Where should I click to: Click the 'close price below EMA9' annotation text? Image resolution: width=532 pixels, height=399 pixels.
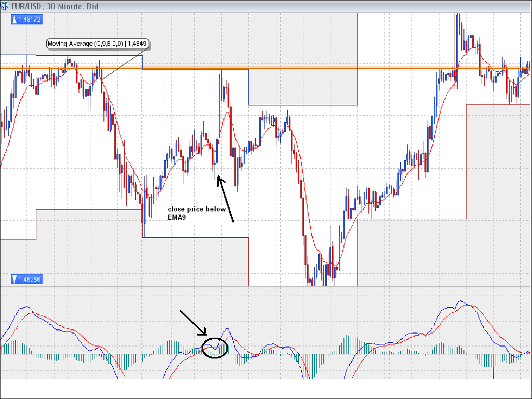pos(197,213)
